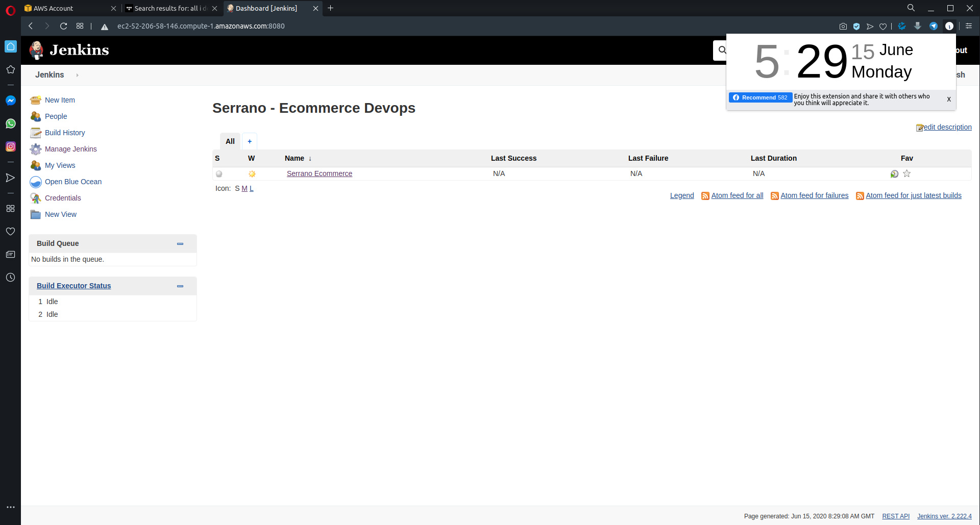Screen dimensions: 980x525
Task: Open the Legend link
Action: (x=682, y=195)
